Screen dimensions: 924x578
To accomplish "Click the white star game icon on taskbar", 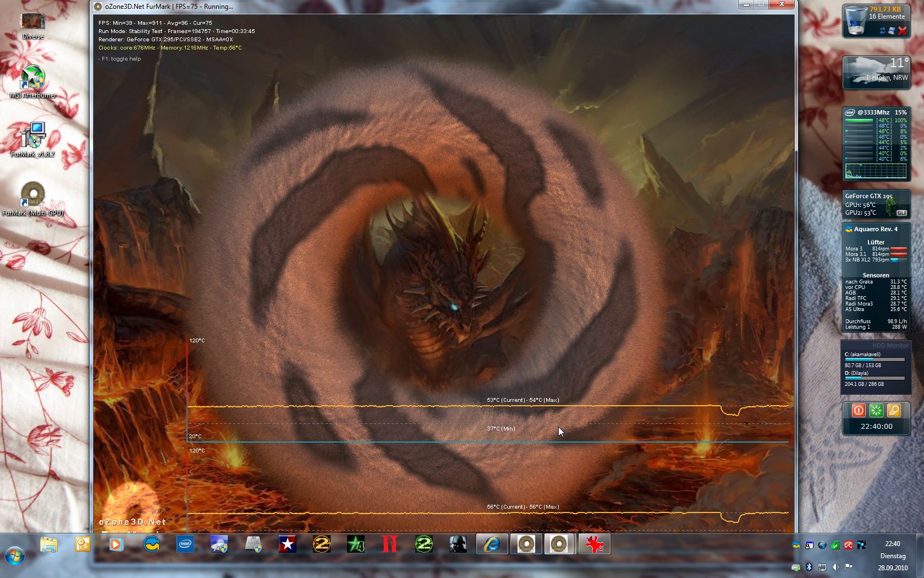I will 288,544.
